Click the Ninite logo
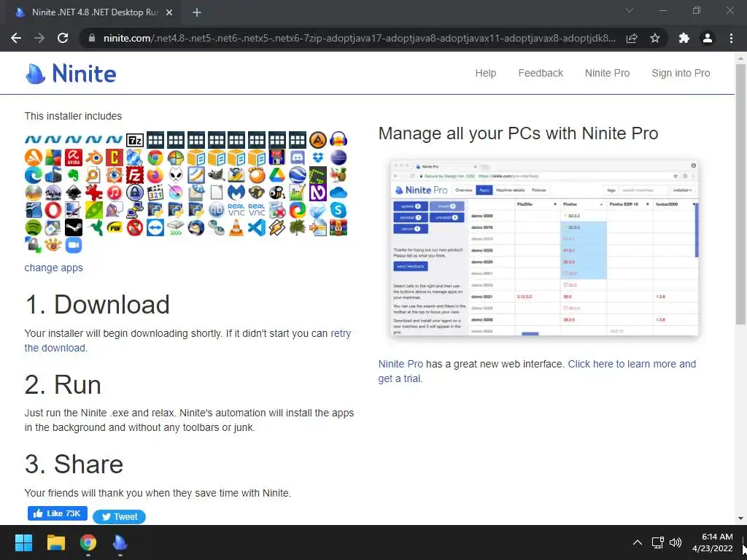747x560 pixels. click(x=71, y=74)
